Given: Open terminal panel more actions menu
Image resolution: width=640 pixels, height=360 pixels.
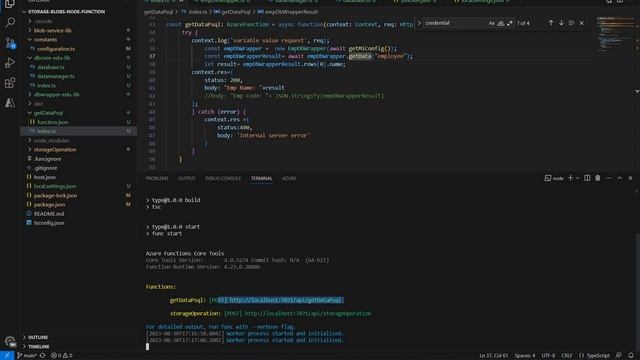Looking at the screenshot, I should [609, 178].
